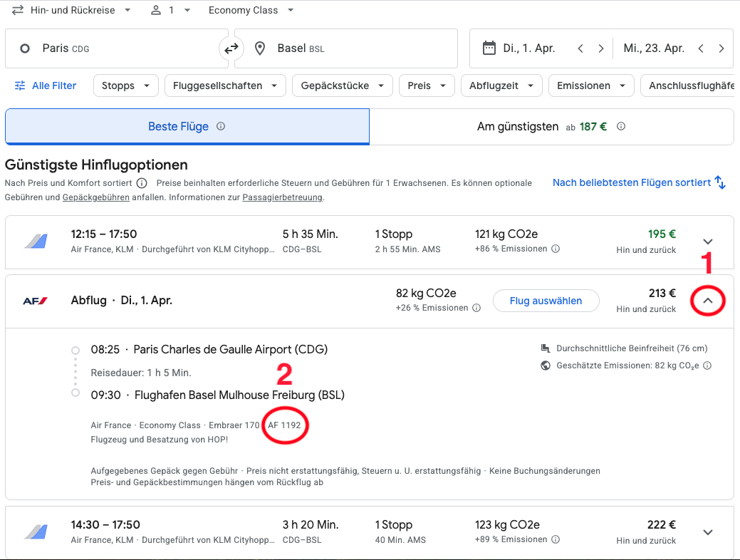The height and width of the screenshot is (560, 740).
Task: Click the Flug auswählen button
Action: coord(546,301)
